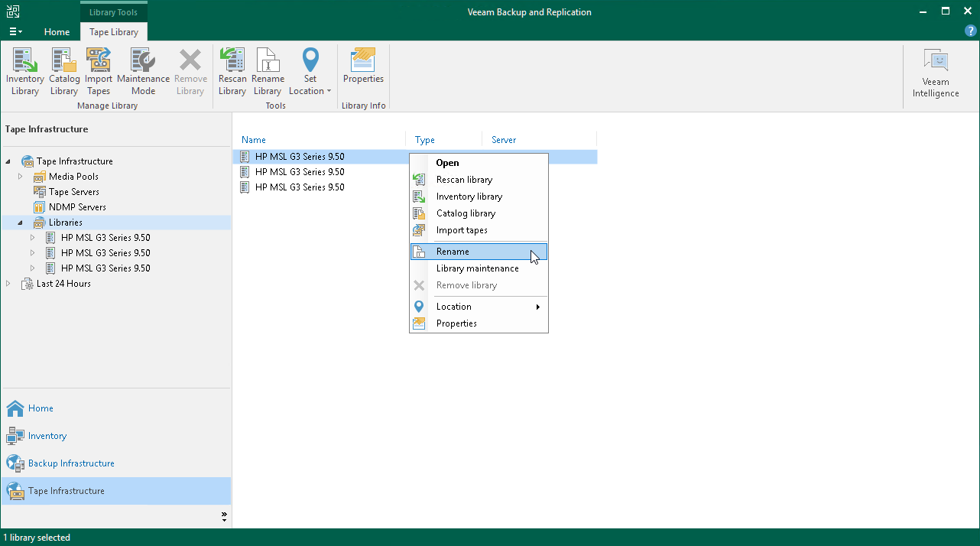The width and height of the screenshot is (980, 546).
Task: Switch to the Home ribbon tab
Action: [x=57, y=32]
